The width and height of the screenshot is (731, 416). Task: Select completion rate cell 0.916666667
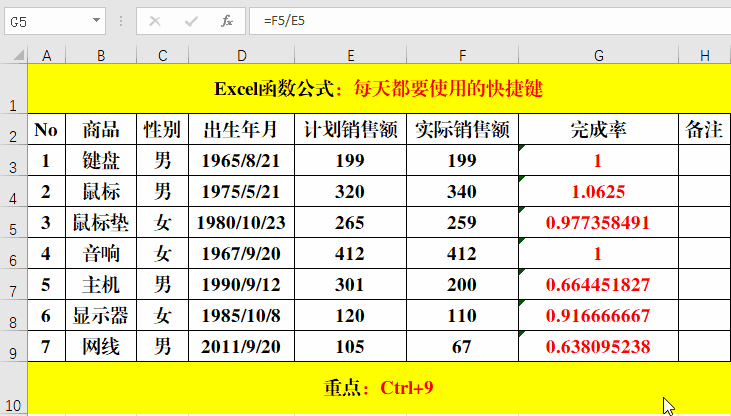(599, 316)
